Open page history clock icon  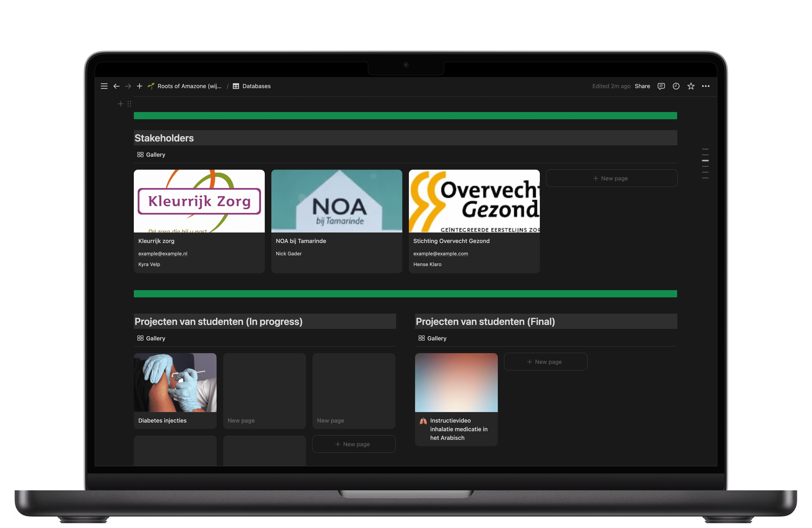click(676, 86)
